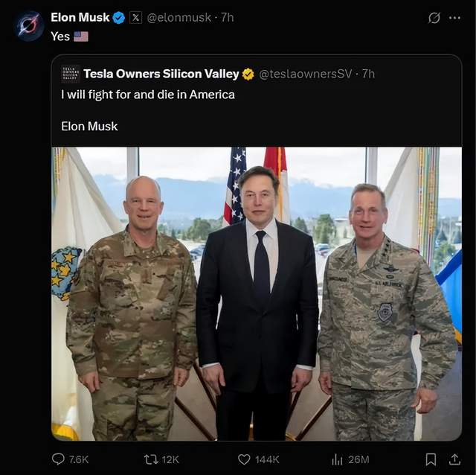Open the Elon Musk display name link

coord(80,17)
